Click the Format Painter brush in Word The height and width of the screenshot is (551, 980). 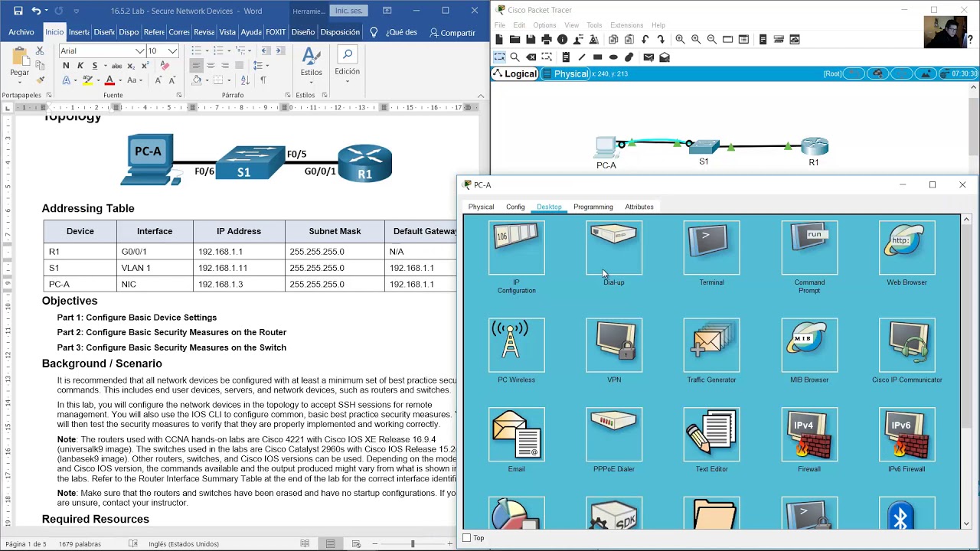41,80
